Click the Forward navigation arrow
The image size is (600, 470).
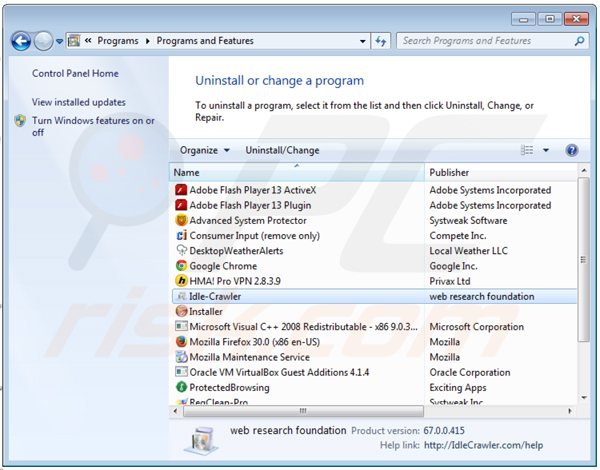[x=43, y=41]
